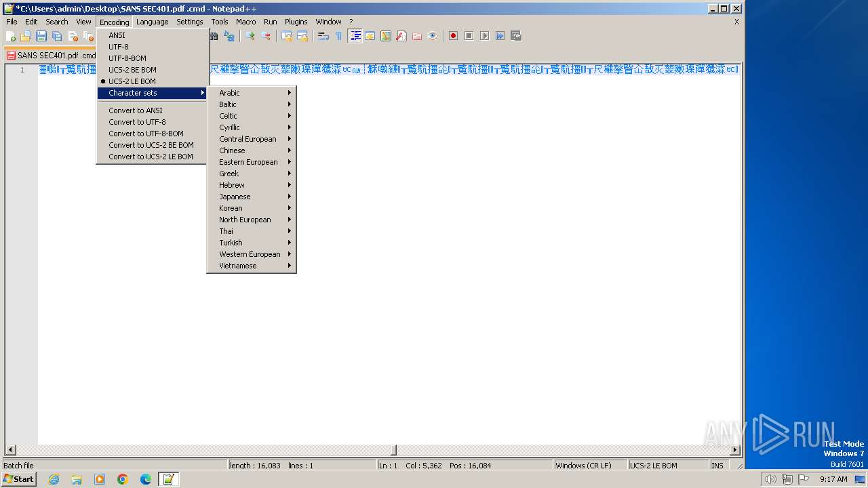Click the Zoom In toolbar icon
This screenshot has width=868, height=488.
[250, 36]
